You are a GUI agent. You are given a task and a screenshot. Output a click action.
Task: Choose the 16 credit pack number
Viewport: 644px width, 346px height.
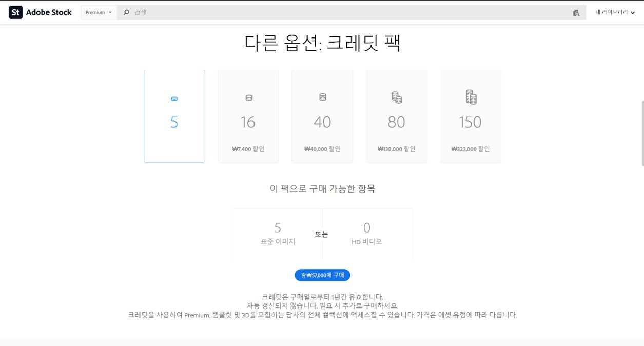tap(248, 122)
